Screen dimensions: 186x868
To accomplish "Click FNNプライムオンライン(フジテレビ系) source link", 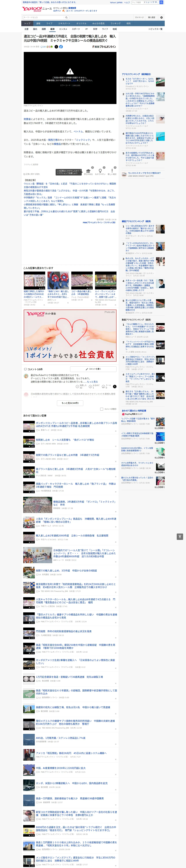I will coord(100,222).
